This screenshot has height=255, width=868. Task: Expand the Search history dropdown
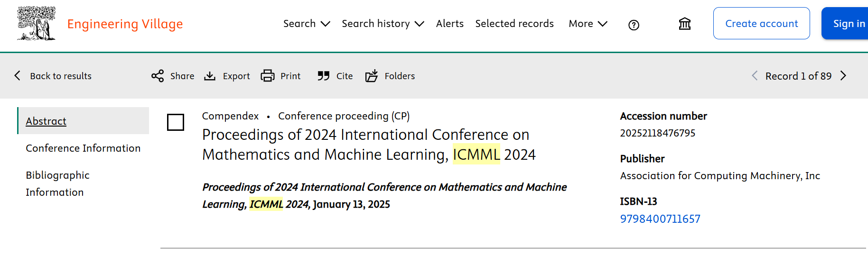(383, 24)
